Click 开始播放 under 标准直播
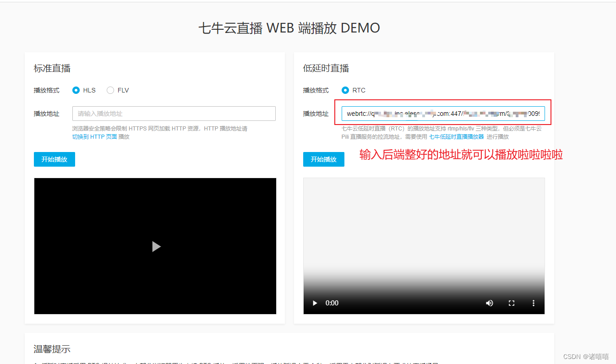Viewport: 616px width, 364px height. click(x=54, y=159)
